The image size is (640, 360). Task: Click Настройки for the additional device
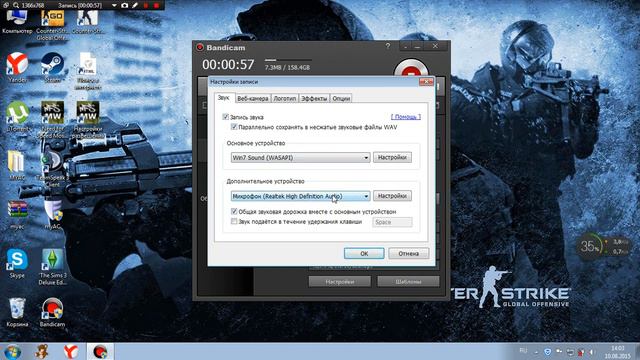392,196
